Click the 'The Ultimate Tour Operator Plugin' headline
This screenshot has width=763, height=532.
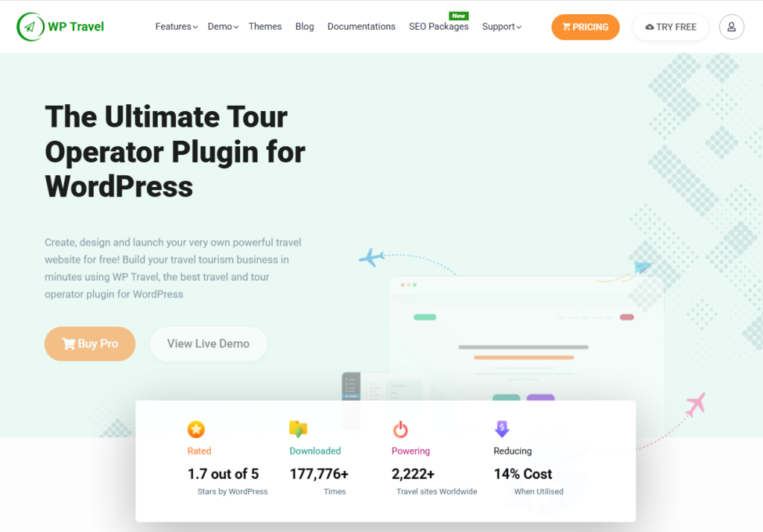tap(175, 151)
